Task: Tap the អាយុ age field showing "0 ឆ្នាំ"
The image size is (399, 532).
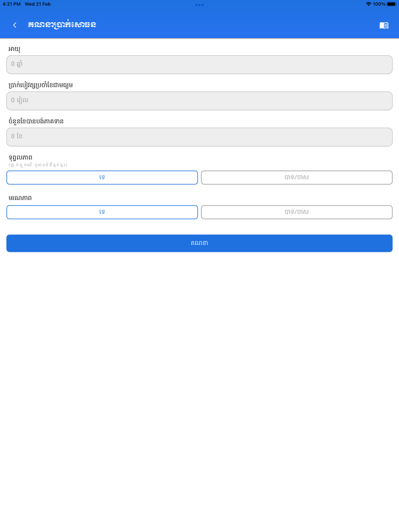Action: click(199, 64)
